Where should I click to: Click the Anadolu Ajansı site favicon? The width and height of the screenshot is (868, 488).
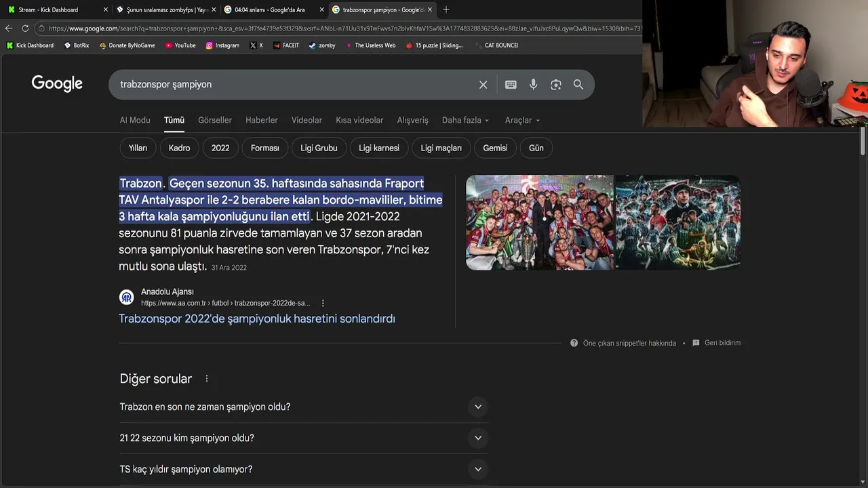click(127, 297)
